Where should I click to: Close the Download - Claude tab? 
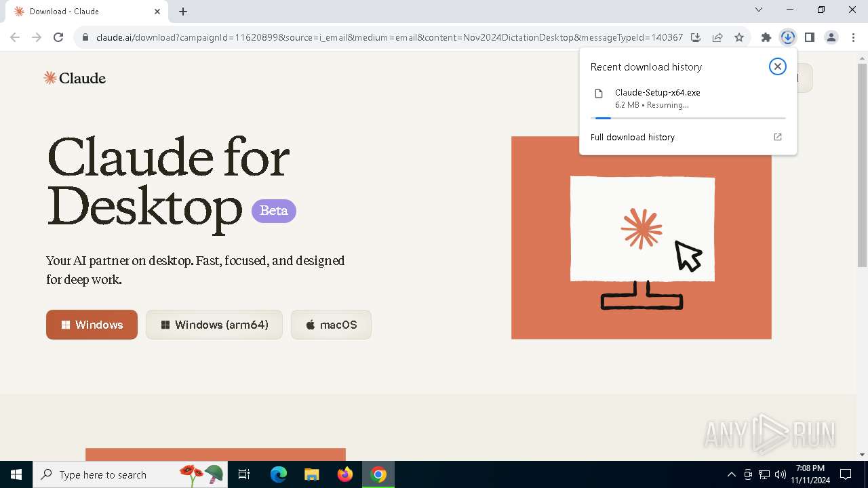point(158,12)
